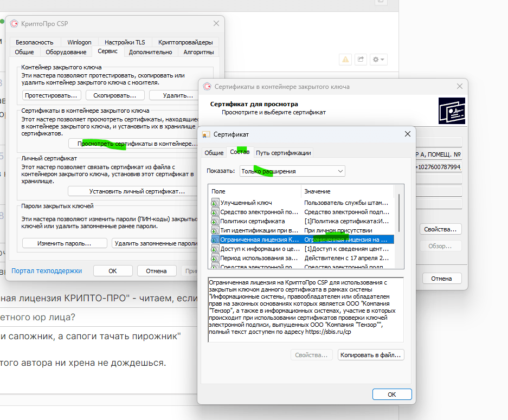The height and width of the screenshot is (420, 508).
Task: Click the field showing "=1027600787994"
Action: pyautogui.click(x=439, y=167)
